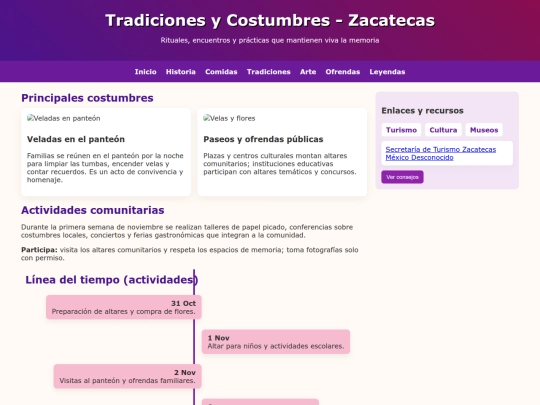Click the broken Veladas en panteón image
The width and height of the screenshot is (540, 405).
64,118
